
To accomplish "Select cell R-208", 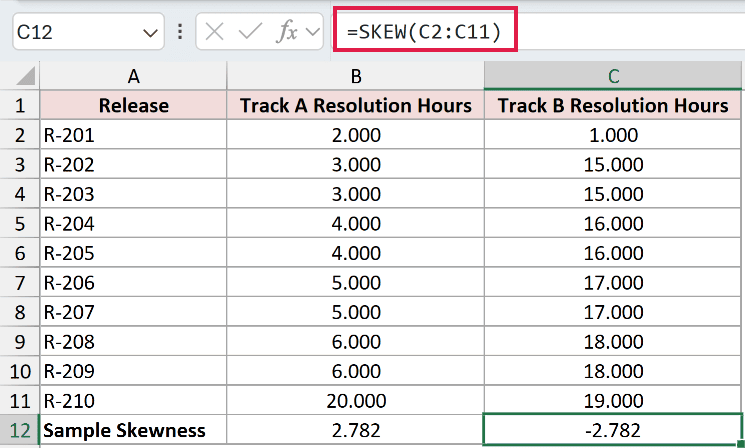I will [x=133, y=342].
